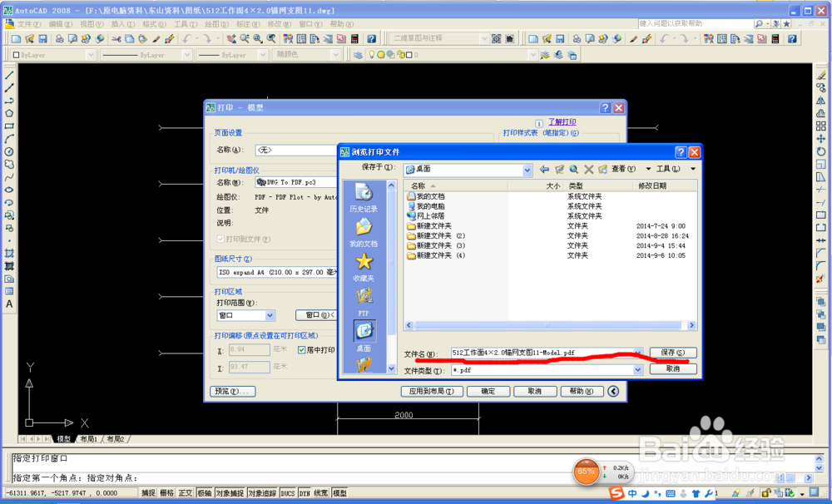Click the Cut scissors icon in the main toolbar
Image resolution: width=832 pixels, height=504 pixels.
point(116,39)
